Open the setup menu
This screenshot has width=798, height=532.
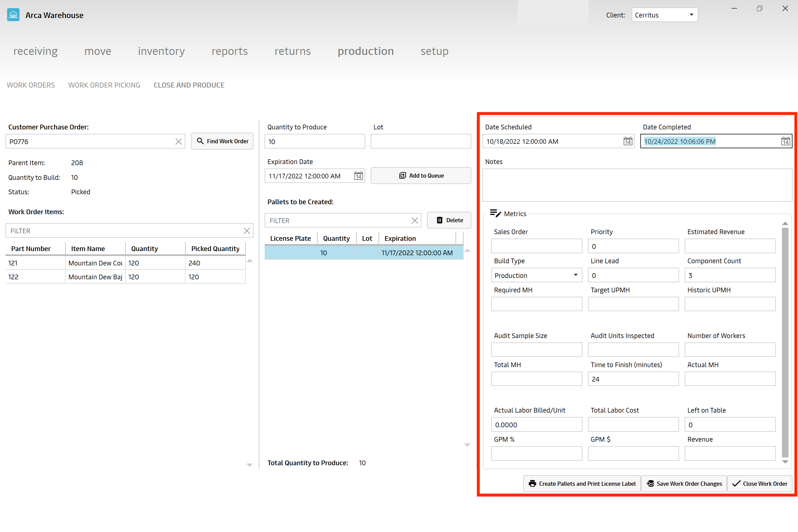435,51
